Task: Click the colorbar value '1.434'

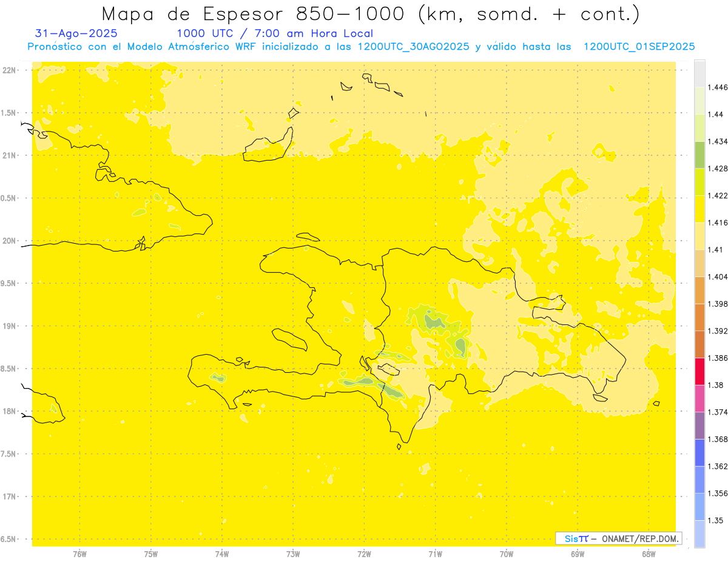Action: pyautogui.click(x=718, y=141)
